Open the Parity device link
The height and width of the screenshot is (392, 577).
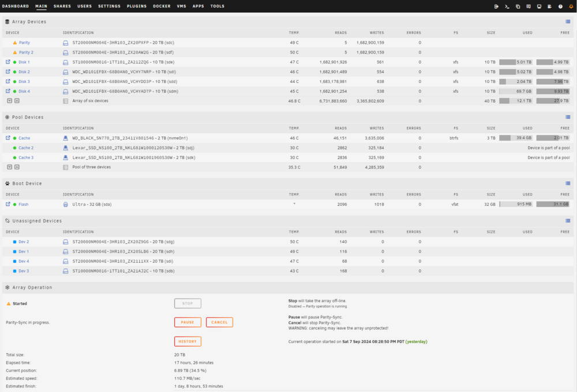tap(24, 43)
